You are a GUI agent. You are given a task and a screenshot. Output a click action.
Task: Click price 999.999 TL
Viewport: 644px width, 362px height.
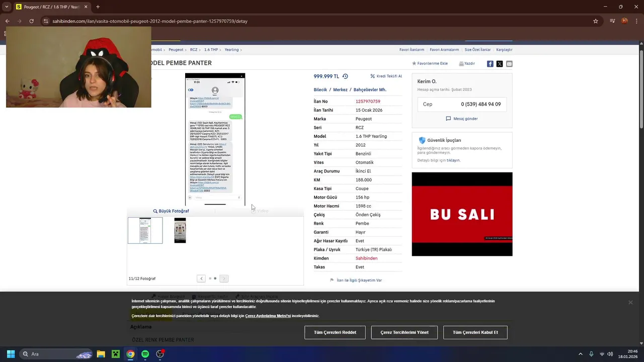click(x=327, y=76)
